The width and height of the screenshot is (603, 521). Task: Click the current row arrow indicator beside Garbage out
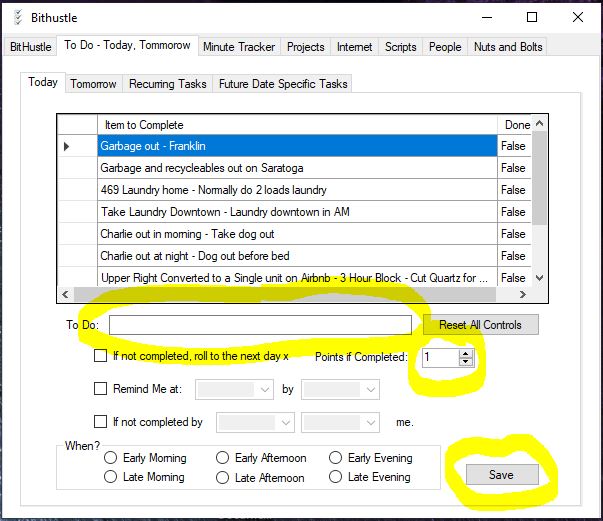coord(67,146)
